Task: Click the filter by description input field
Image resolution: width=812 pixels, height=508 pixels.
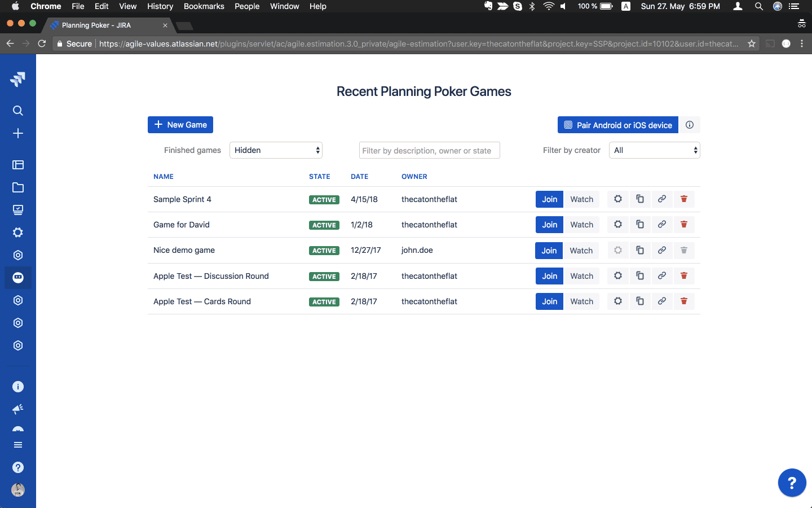Action: pos(429,150)
